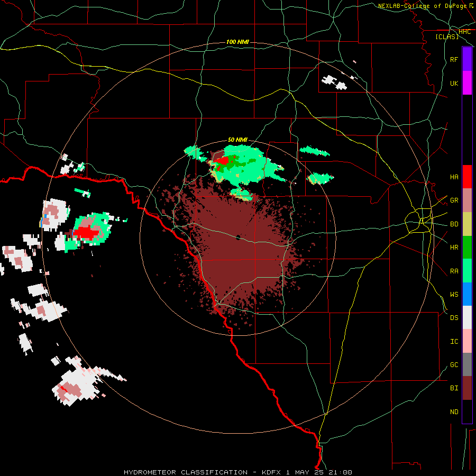
Task: Click the DS white legend swatch
Action: [x=467, y=317]
